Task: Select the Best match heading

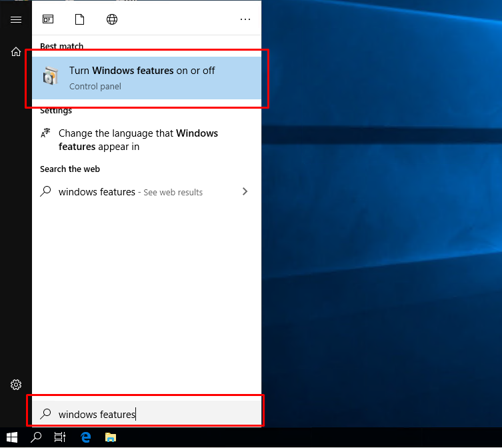Action: coord(61,47)
